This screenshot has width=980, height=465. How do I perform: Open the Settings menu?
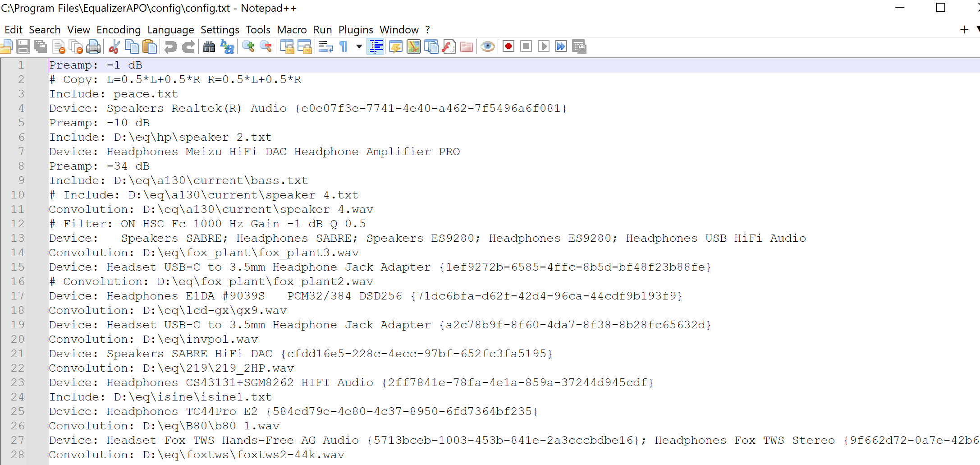(220, 30)
